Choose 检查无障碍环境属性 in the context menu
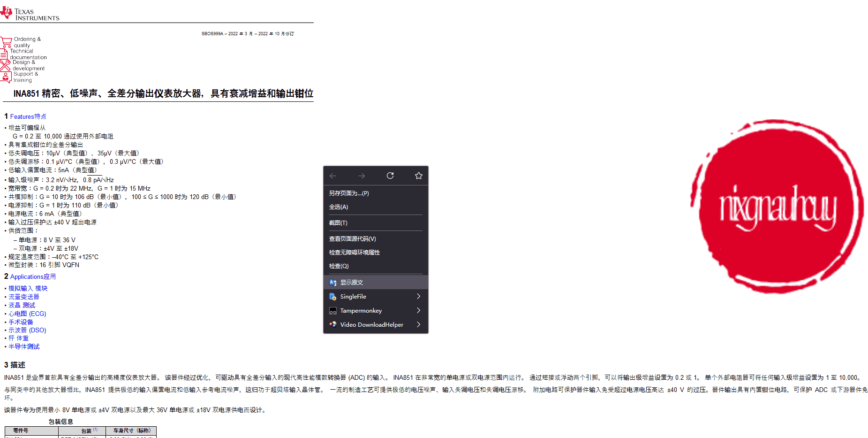The width and height of the screenshot is (868, 438). point(376,253)
